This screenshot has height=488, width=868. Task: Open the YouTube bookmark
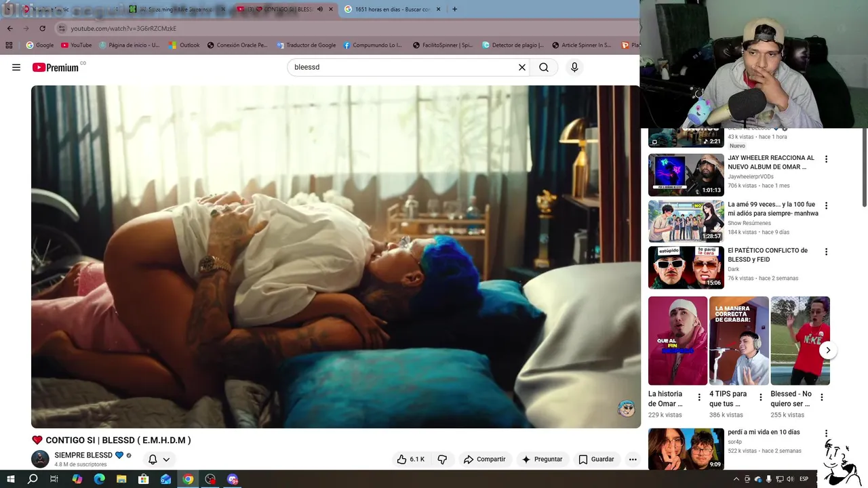pos(76,45)
